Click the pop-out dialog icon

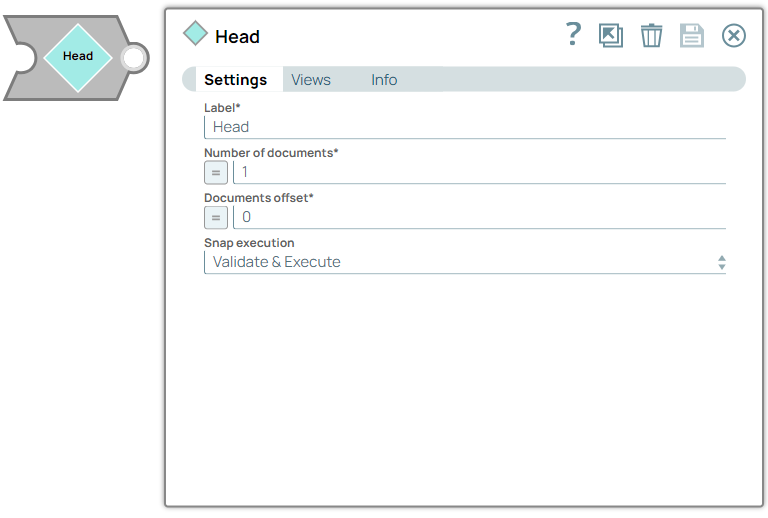[610, 36]
